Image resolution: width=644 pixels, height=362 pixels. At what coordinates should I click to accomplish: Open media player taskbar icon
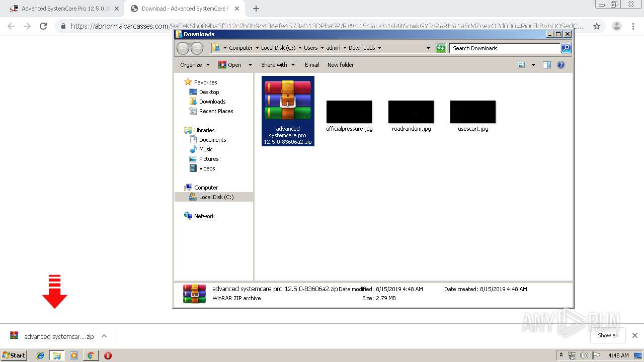(x=74, y=355)
